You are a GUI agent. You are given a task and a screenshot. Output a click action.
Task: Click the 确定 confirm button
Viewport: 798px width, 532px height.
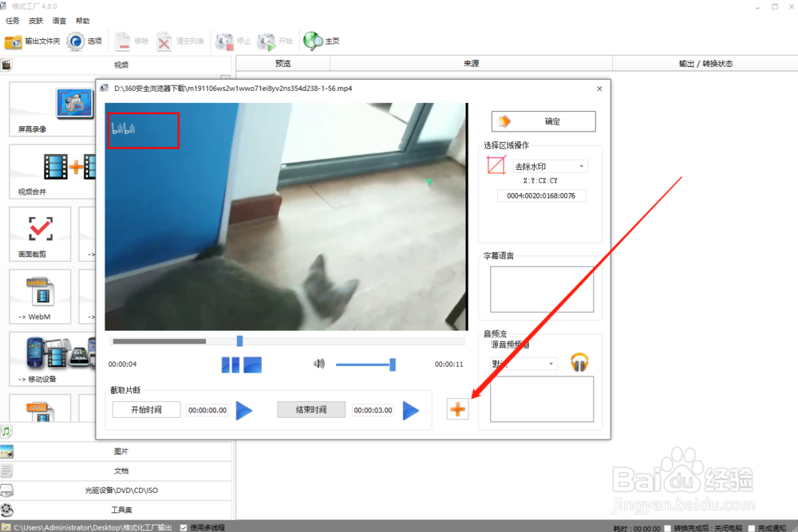click(x=543, y=121)
